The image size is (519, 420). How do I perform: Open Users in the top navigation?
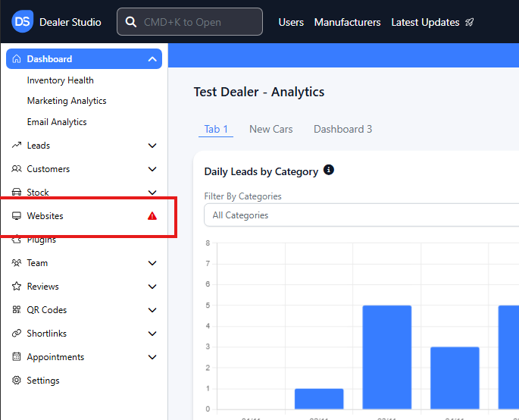pyautogui.click(x=291, y=22)
